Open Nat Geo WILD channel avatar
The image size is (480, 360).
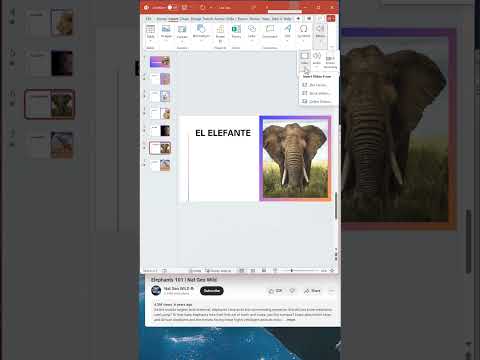point(156,290)
